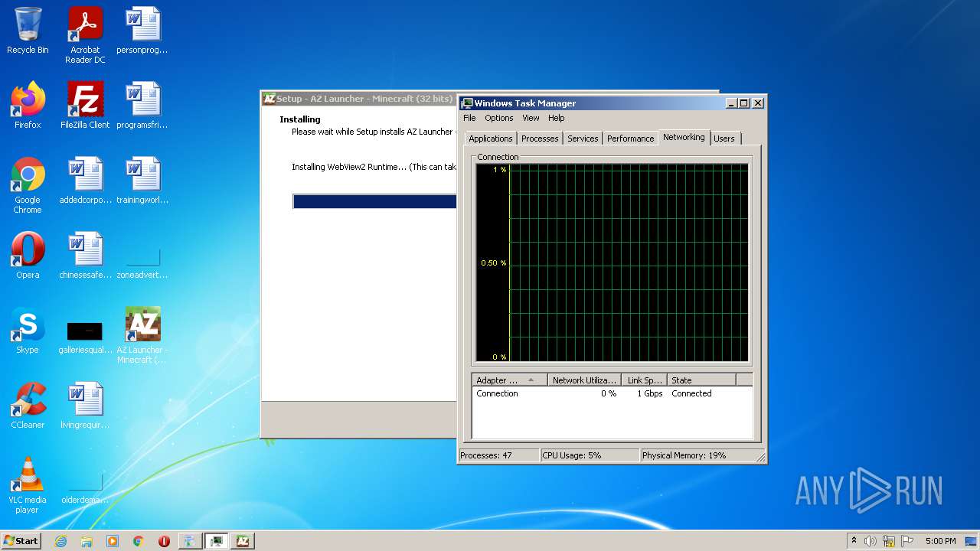The width and height of the screenshot is (980, 551).
Task: Switch to AZ Launcher setup taskbar button
Action: tap(243, 541)
